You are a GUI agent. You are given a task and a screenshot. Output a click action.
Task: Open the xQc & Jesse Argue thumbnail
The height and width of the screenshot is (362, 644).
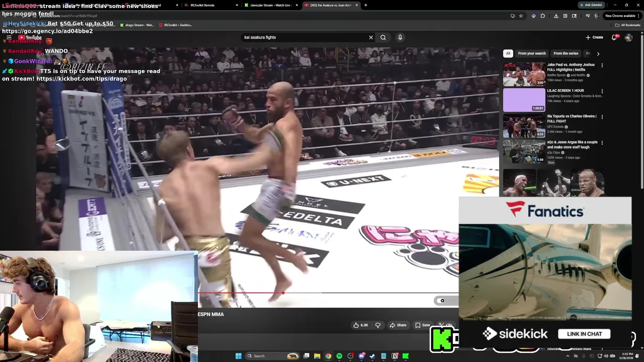[524, 151]
